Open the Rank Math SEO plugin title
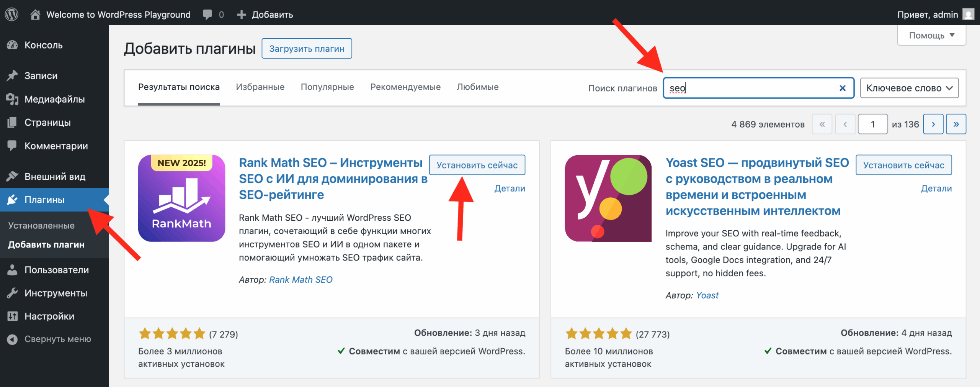This screenshot has width=980, height=387. pos(333,179)
